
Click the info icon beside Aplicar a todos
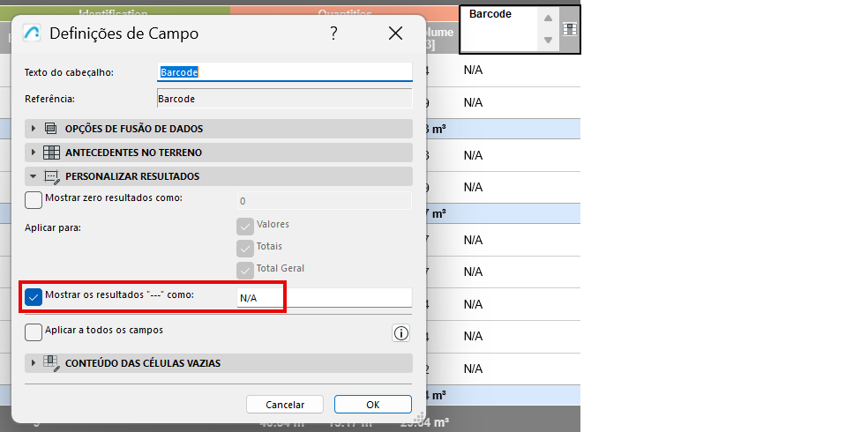click(x=400, y=333)
